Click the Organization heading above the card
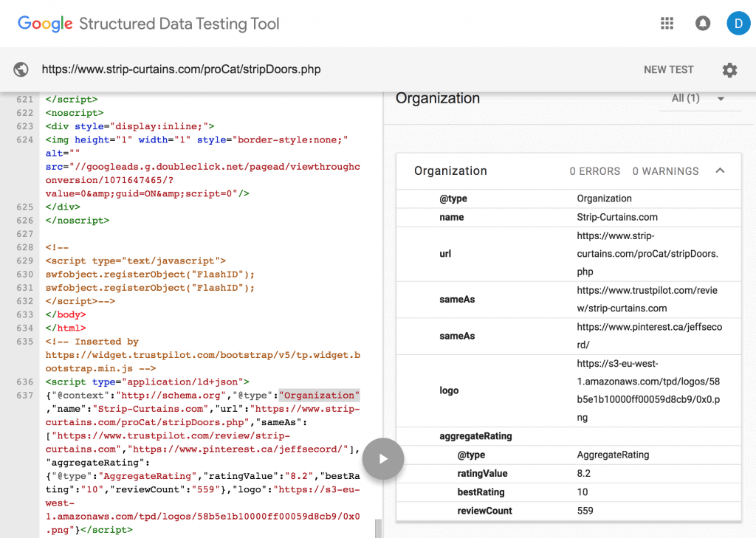 438,98
